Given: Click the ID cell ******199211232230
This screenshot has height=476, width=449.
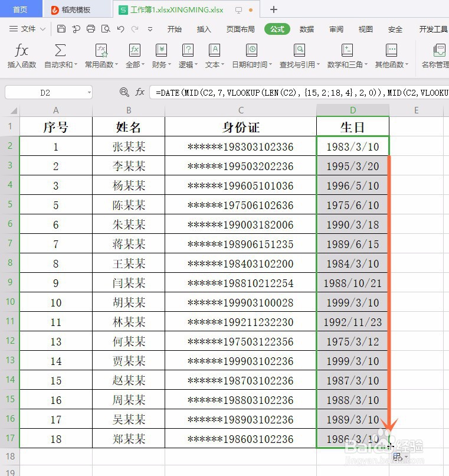Looking at the screenshot, I should 241,322.
